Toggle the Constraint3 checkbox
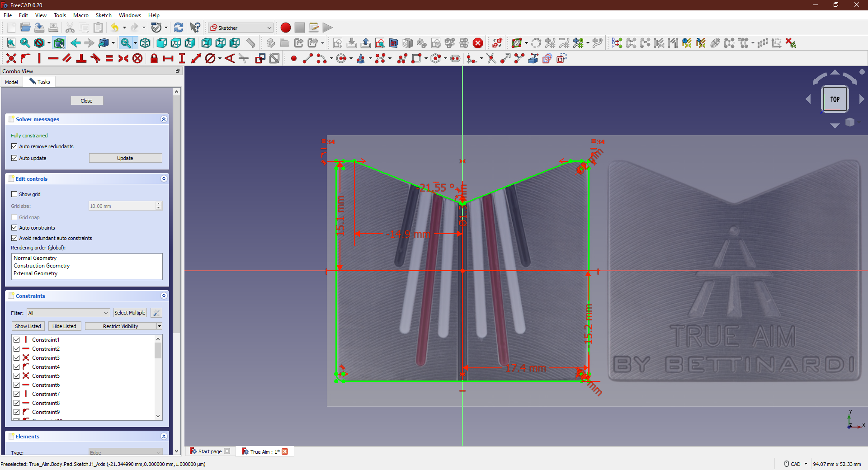 pyautogui.click(x=17, y=358)
